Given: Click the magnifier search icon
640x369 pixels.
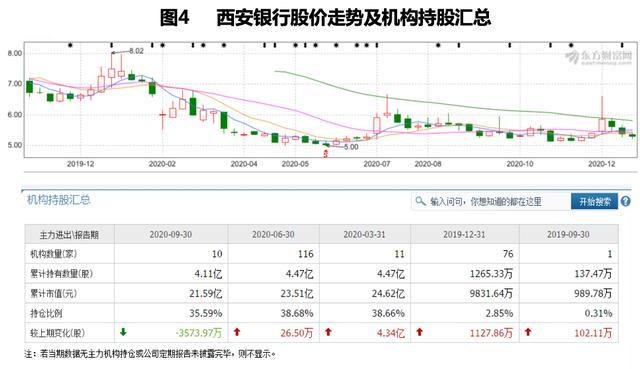Looking at the screenshot, I should (420, 201).
